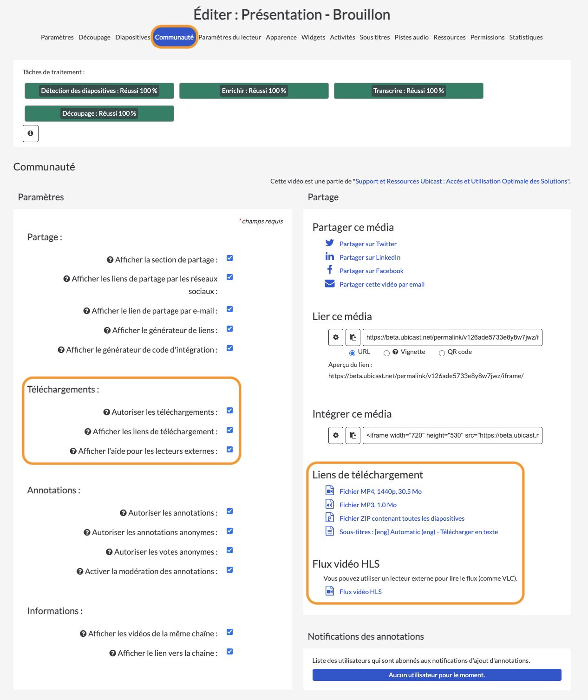Click help icon for Afficher la section de partage

click(110, 260)
